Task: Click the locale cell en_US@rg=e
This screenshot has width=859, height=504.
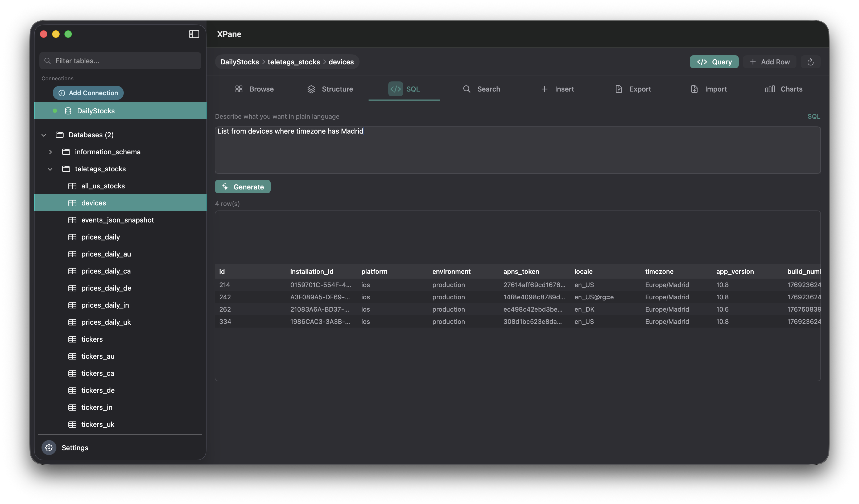Action: click(x=594, y=297)
